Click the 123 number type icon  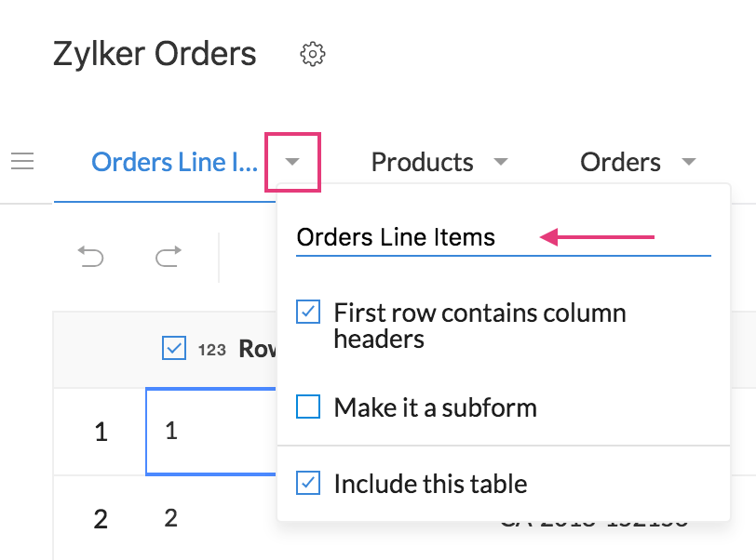[x=212, y=350]
